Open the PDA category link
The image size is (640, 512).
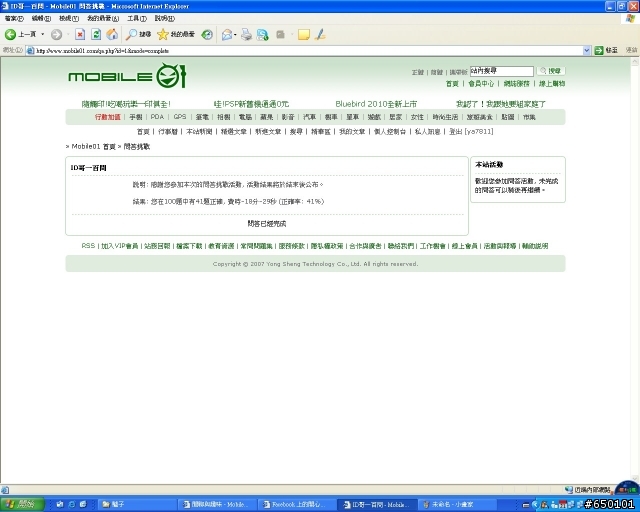point(157,117)
